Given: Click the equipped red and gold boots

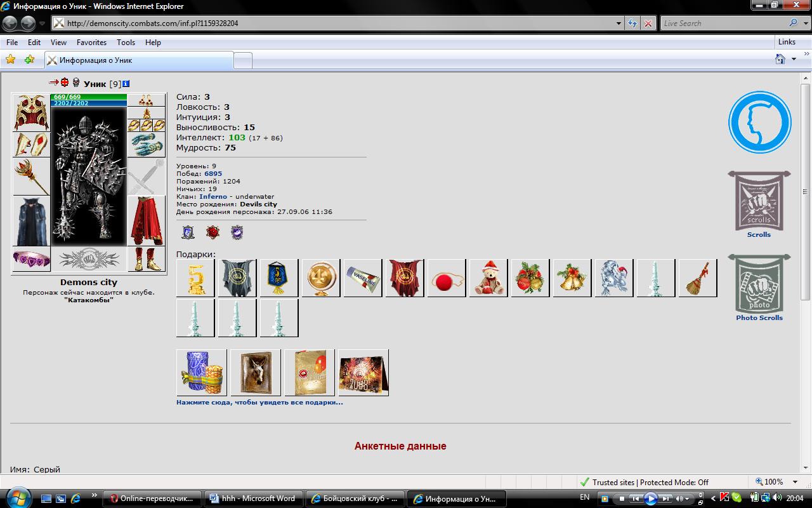Looking at the screenshot, I should point(147,259).
